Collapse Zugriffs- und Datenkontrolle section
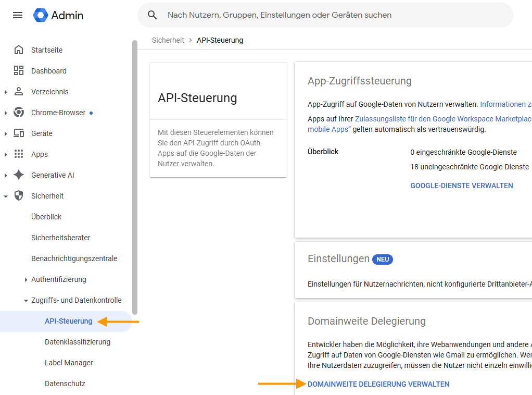Image resolution: width=532 pixels, height=395 pixels. click(x=26, y=301)
